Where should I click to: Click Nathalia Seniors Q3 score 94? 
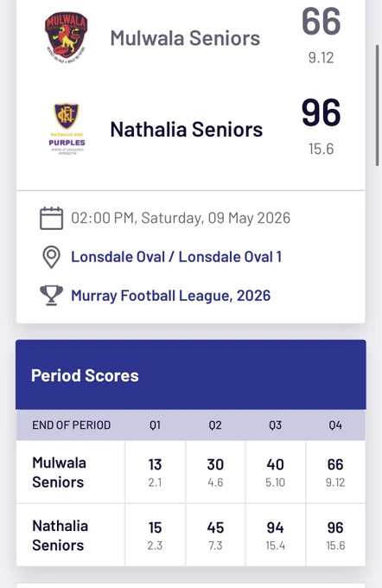coord(275,527)
